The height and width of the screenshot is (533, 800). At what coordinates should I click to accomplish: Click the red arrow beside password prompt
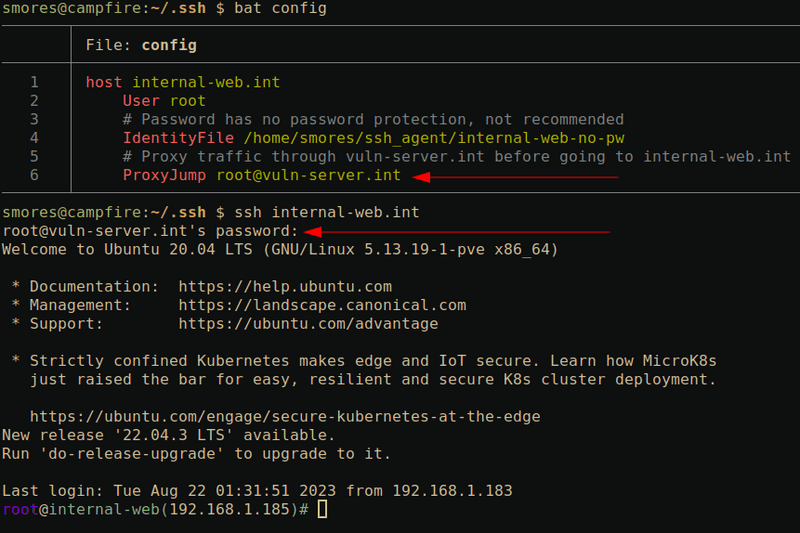pyautogui.click(x=456, y=231)
